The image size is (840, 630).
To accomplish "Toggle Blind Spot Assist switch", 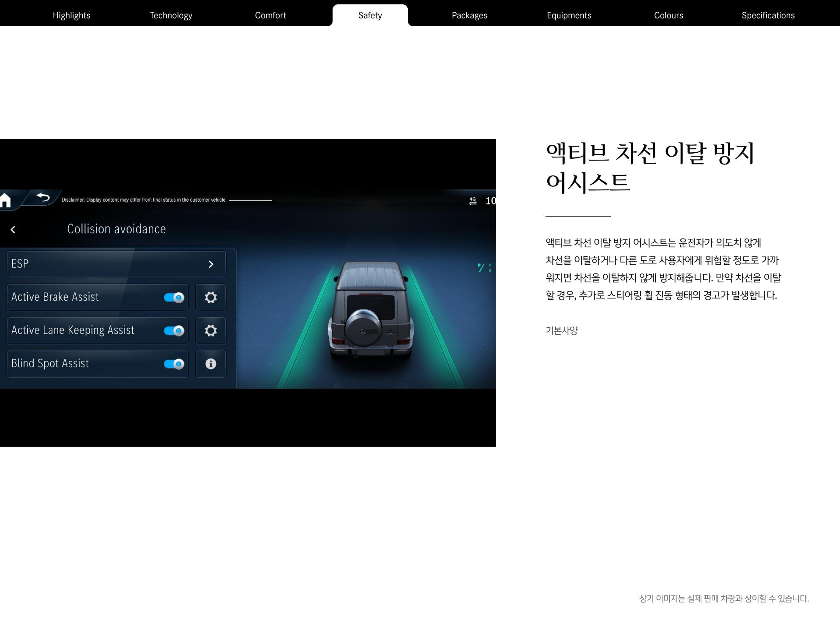I will coord(174,364).
